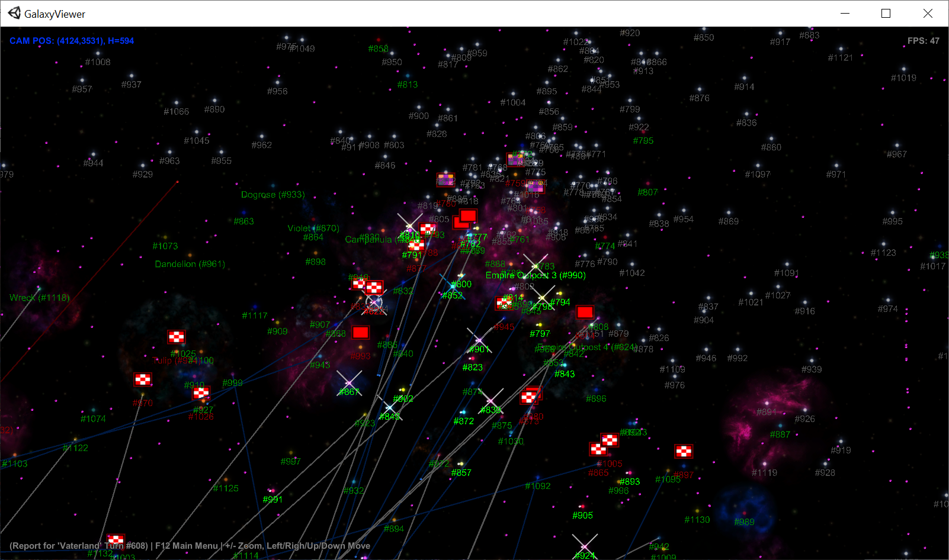Viewport: 949px width, 560px height.
Task: Click the checkered flag at #814
Action: tap(504, 304)
